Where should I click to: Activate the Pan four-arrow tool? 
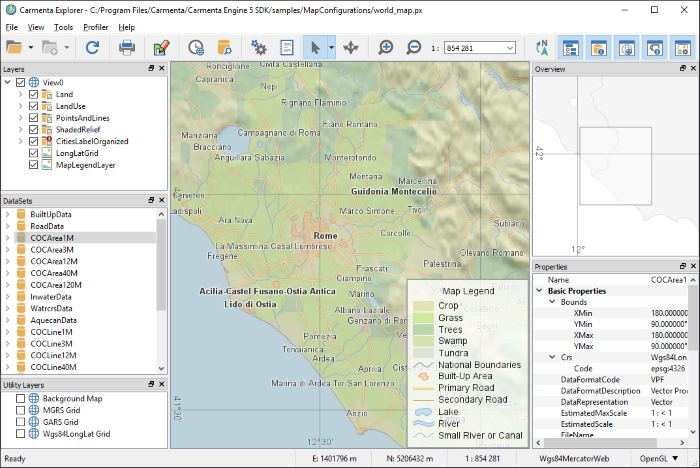[351, 47]
